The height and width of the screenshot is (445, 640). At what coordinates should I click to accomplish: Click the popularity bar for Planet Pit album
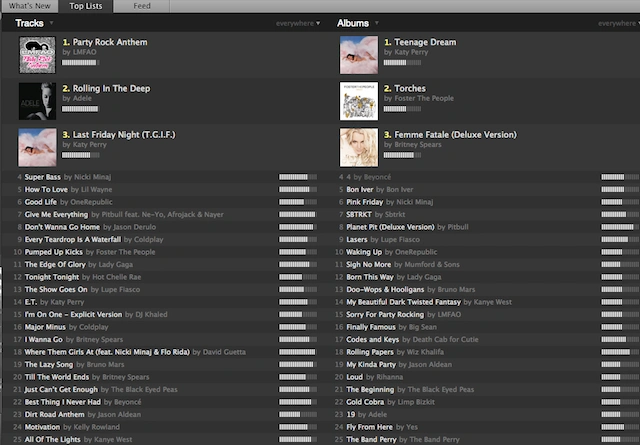620,227
